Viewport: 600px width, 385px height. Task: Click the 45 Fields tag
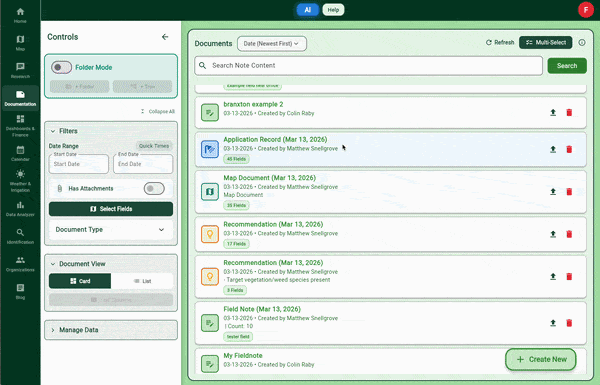236,159
